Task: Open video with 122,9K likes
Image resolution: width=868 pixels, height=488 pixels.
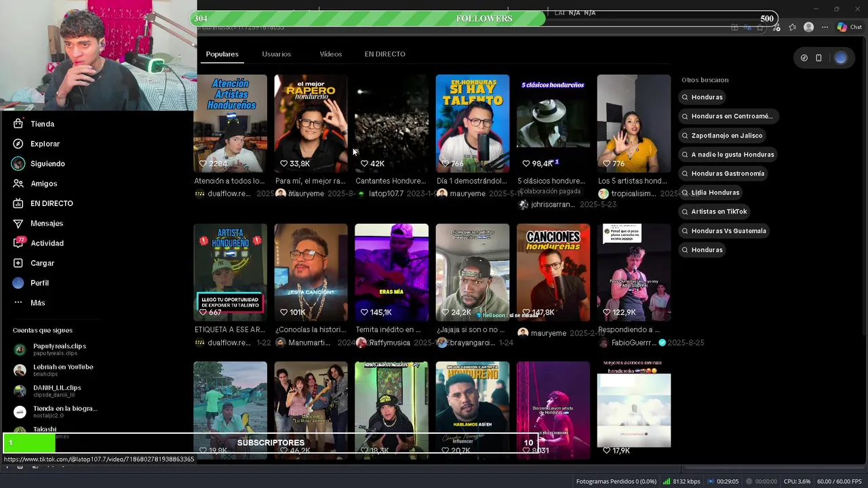Action: pyautogui.click(x=633, y=272)
